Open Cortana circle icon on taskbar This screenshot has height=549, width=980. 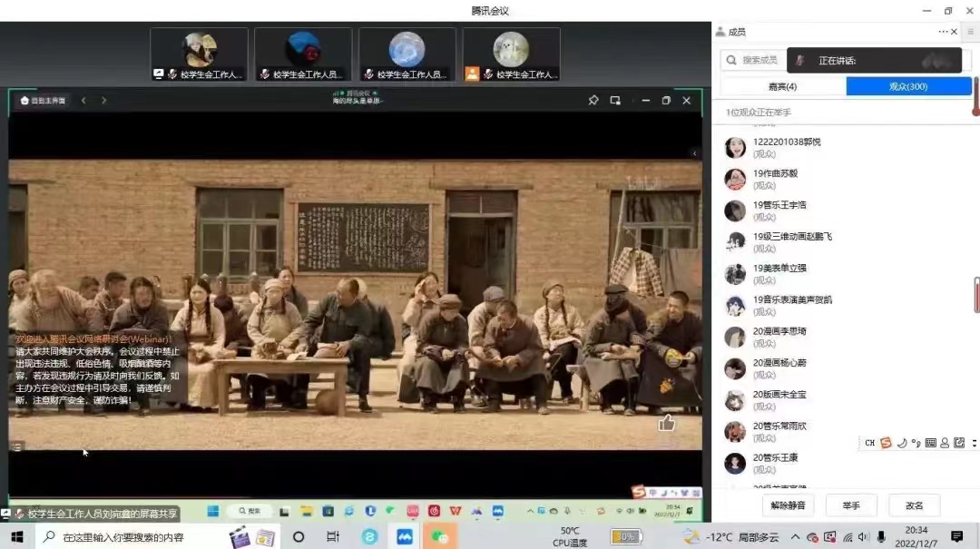click(x=299, y=537)
